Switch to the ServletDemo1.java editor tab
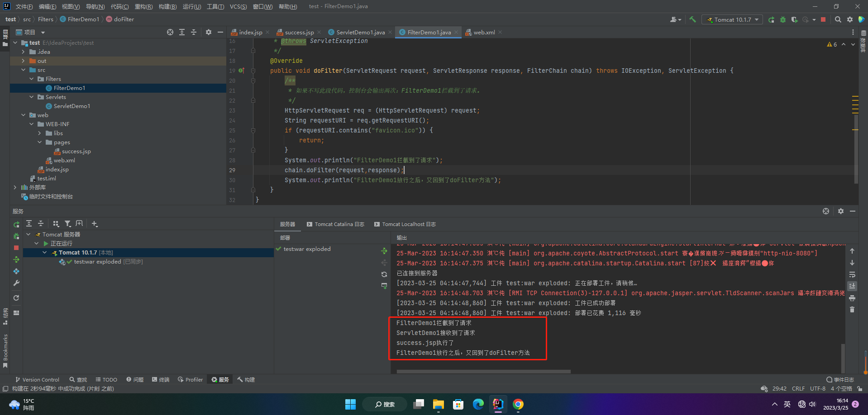Screen dimensions: 868x415 click(360, 32)
